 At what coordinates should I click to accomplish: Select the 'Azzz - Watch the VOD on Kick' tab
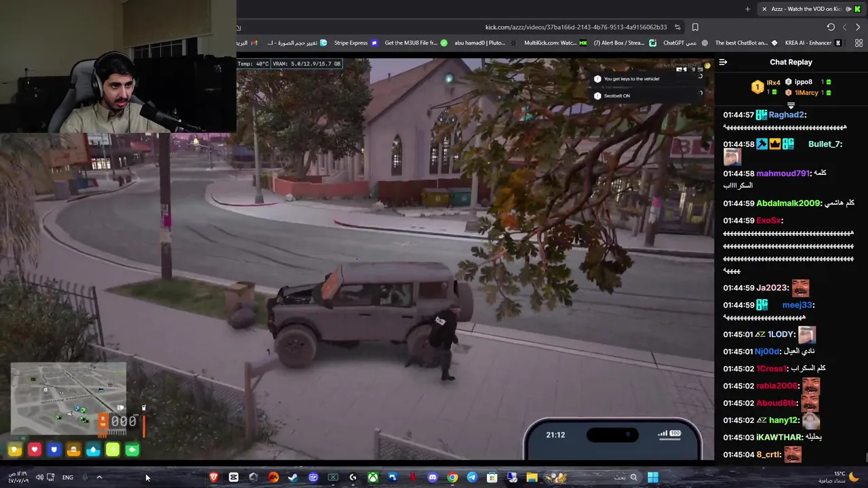point(812,9)
